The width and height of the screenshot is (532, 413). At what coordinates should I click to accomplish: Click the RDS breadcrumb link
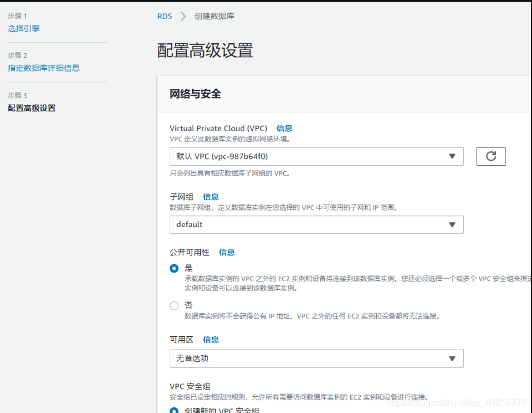tap(164, 16)
